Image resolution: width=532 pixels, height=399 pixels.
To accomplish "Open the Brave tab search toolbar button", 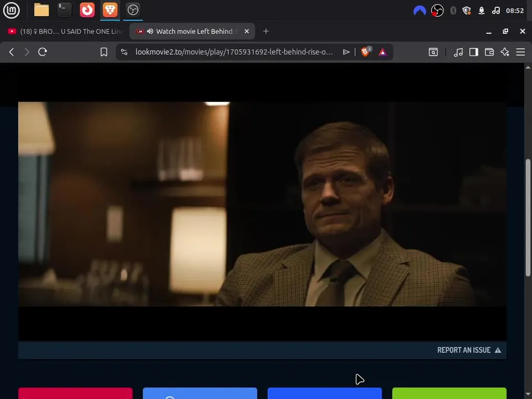I will (x=433, y=52).
